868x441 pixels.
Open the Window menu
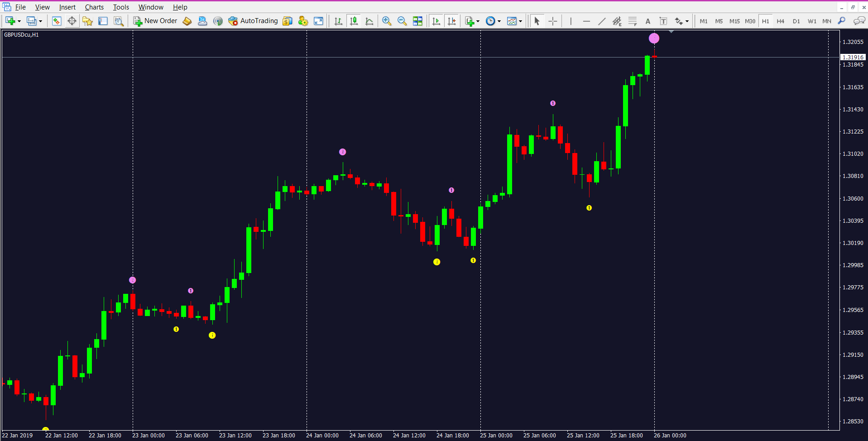click(151, 7)
